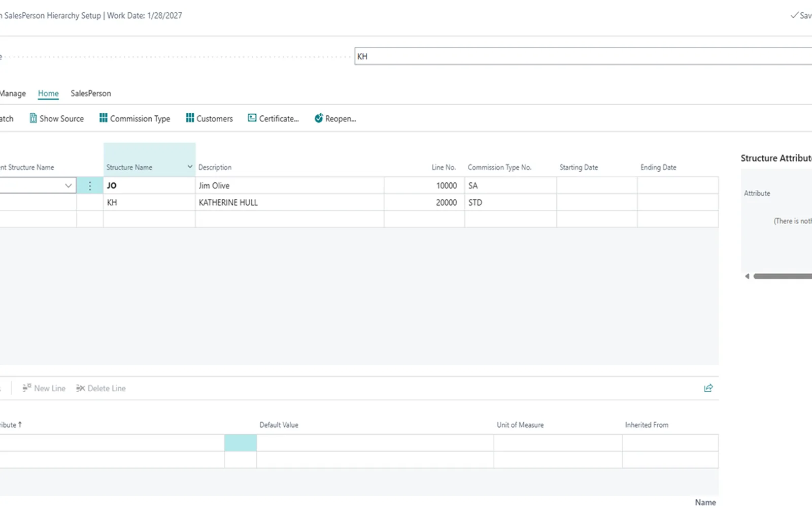This screenshot has height=508, width=812.
Task: Click the Jim Olive description cell
Action: click(290, 185)
